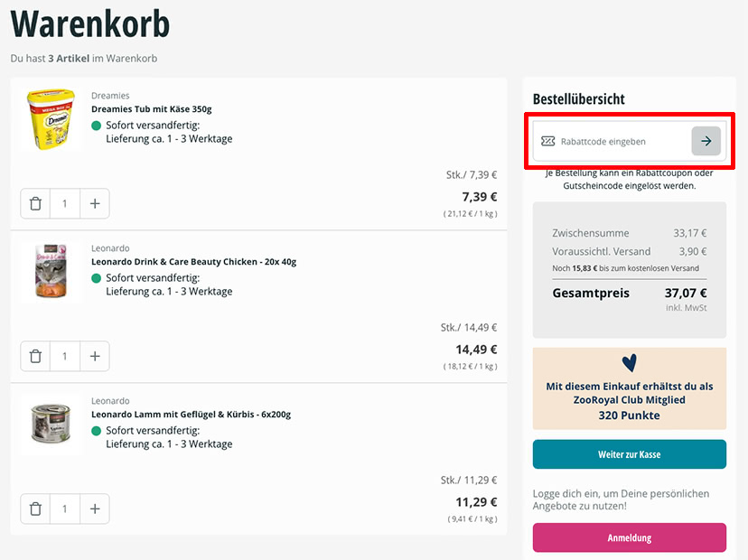This screenshot has height=560, width=748.
Task: View the Leonardo Lamm can product image
Action: tap(51, 423)
